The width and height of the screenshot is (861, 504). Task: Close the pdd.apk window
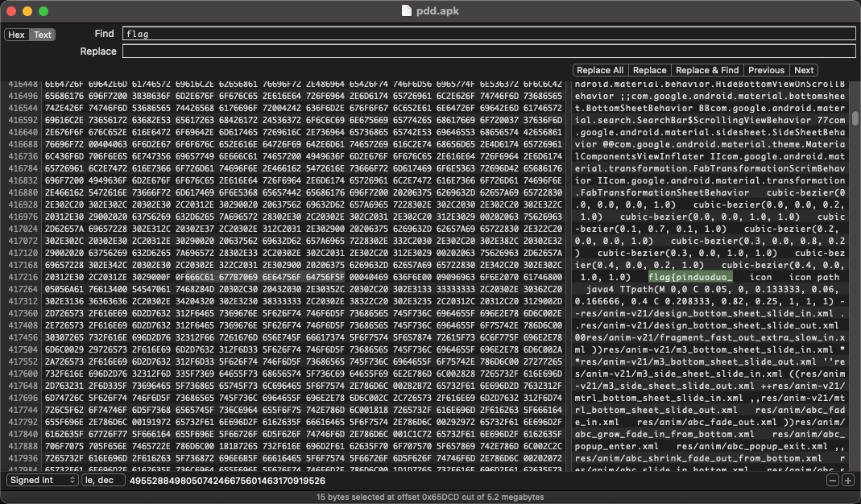pyautogui.click(x=11, y=11)
